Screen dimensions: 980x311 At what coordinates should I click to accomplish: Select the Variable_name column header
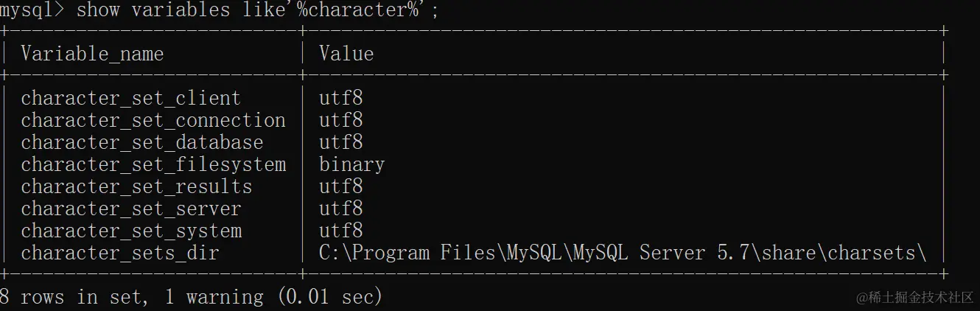(92, 54)
